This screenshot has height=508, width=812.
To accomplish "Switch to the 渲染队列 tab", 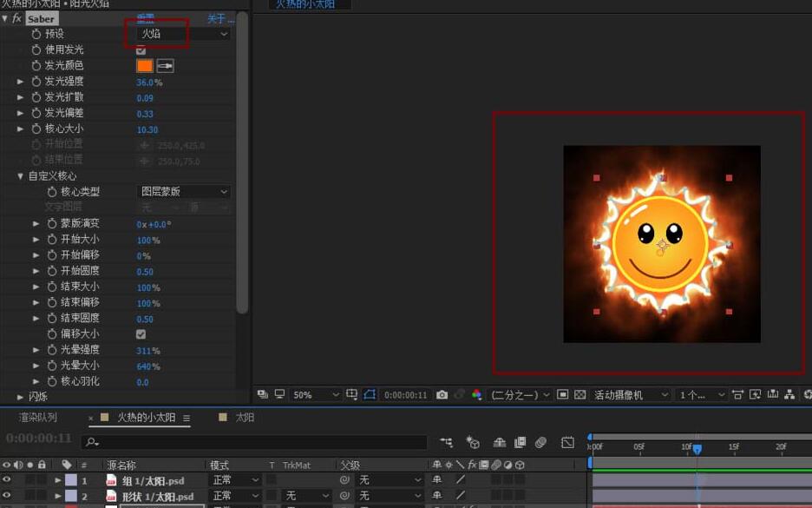I will point(38,418).
